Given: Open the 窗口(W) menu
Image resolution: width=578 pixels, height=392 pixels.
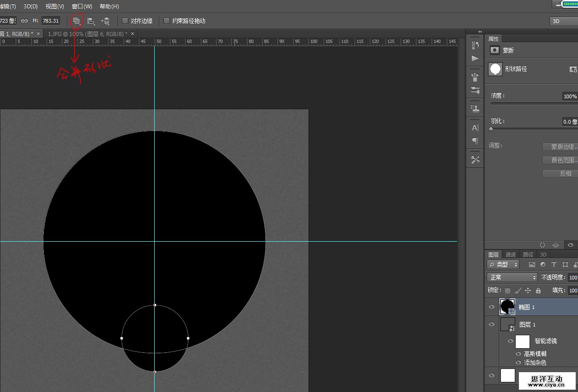Looking at the screenshot, I should (x=82, y=6).
